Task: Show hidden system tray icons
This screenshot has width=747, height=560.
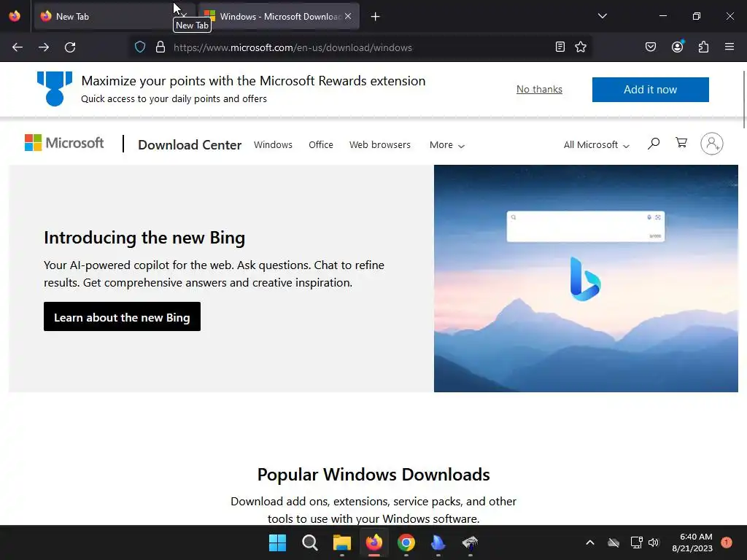Action: (589, 542)
